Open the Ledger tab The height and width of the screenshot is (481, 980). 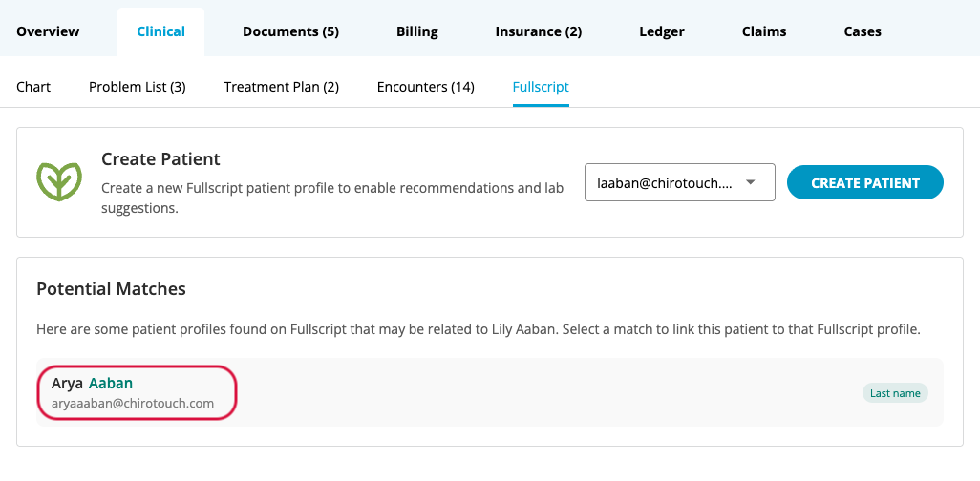[x=661, y=31]
